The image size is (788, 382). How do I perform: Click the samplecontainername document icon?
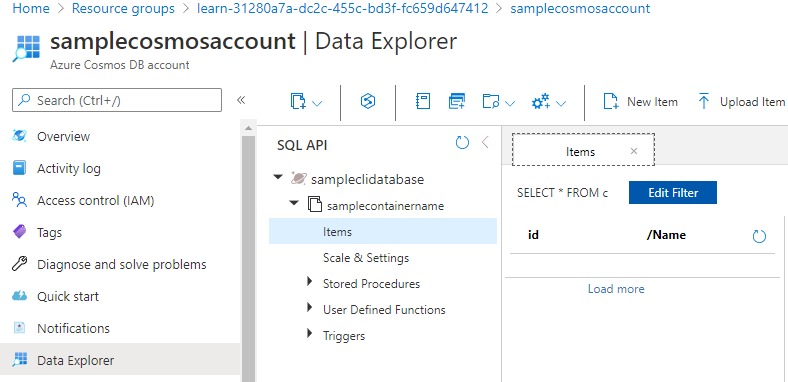(315, 205)
